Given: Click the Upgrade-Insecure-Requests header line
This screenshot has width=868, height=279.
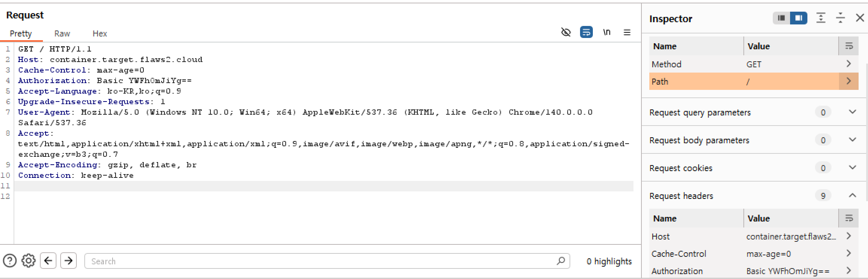Looking at the screenshot, I should pyautogui.click(x=91, y=102).
